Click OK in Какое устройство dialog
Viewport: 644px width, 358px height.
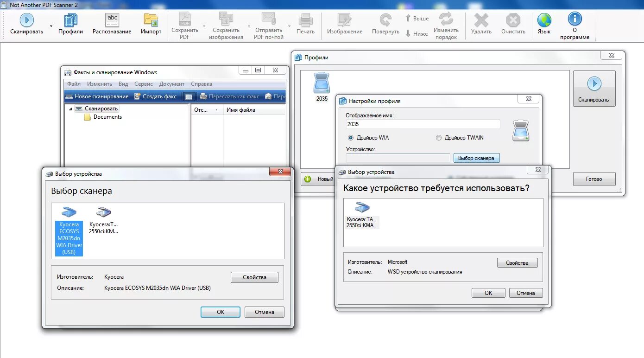click(x=488, y=293)
